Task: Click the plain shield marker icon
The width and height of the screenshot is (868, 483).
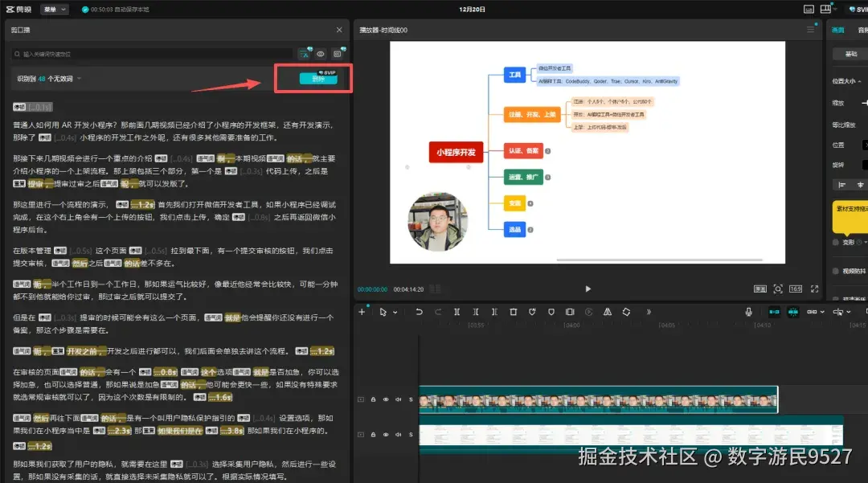Action: 551,312
